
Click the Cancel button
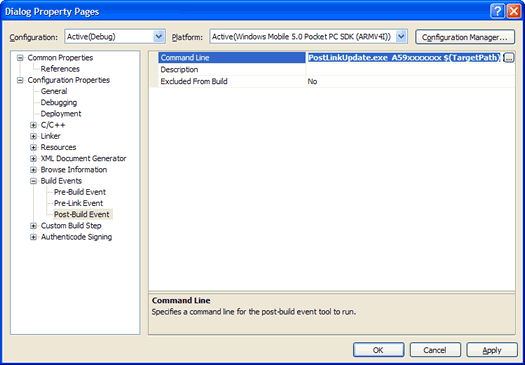pyautogui.click(x=435, y=350)
